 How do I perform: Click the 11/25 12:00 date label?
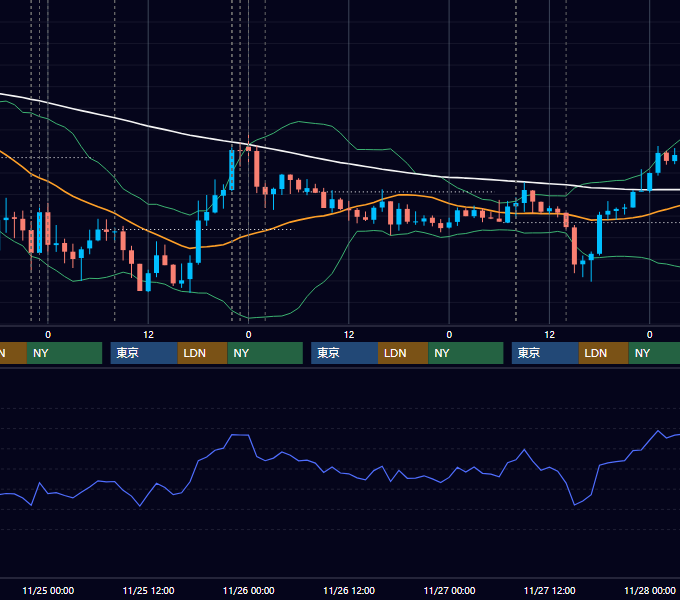pos(148,590)
